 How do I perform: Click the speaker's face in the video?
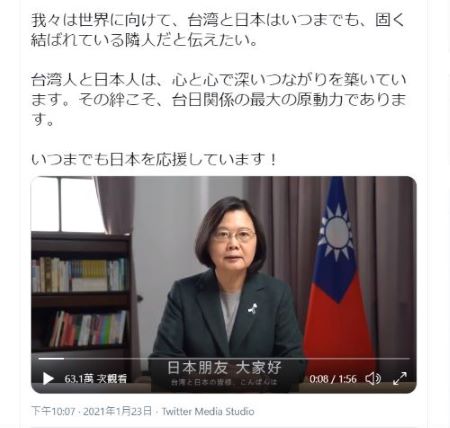pyautogui.click(x=232, y=238)
